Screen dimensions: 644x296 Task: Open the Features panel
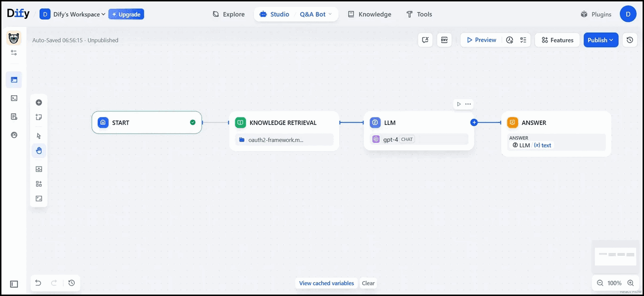pos(557,40)
